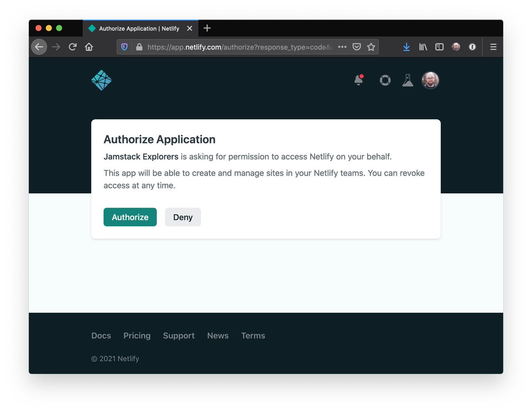This screenshot has width=532, height=412.
Task: Close the Authorize Application tab
Action: click(x=190, y=28)
